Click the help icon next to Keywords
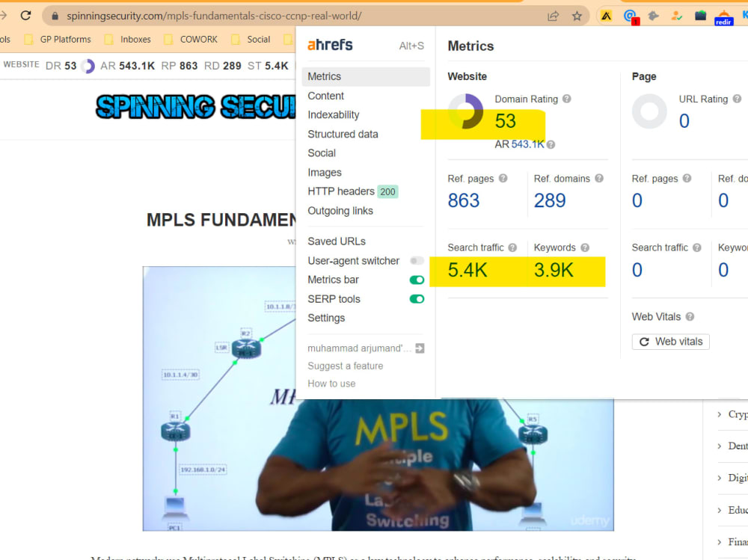 pos(585,247)
